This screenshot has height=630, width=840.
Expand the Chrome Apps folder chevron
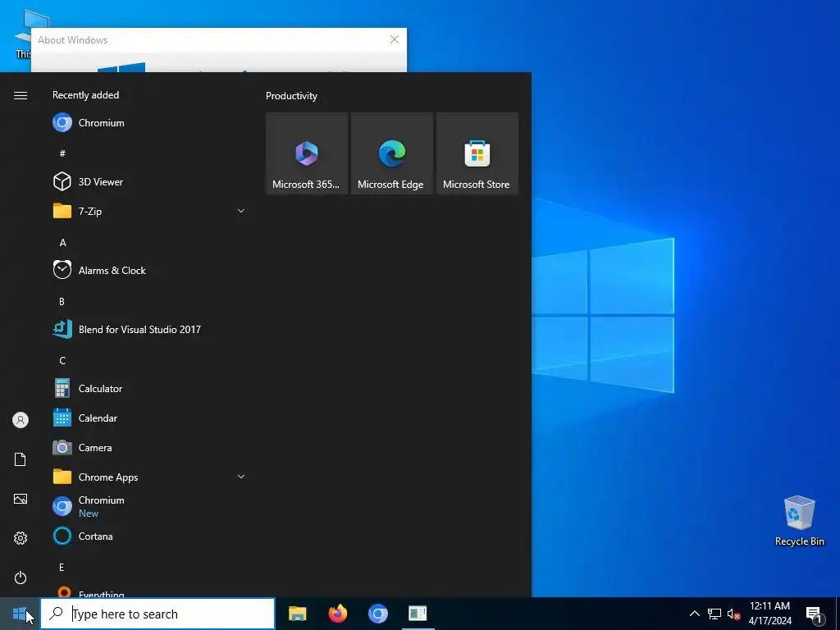241,477
